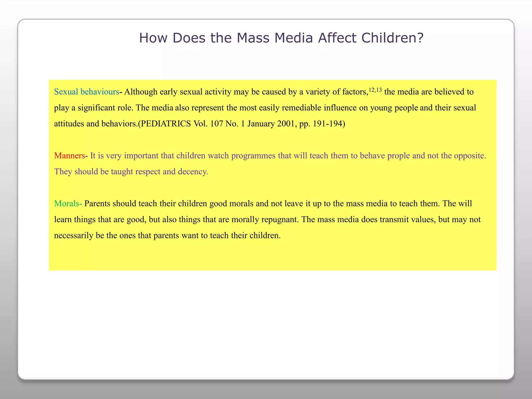The image size is (532, 399).
Task: Click the purple sentence starting "It is very important that children"
Action: pos(288,156)
